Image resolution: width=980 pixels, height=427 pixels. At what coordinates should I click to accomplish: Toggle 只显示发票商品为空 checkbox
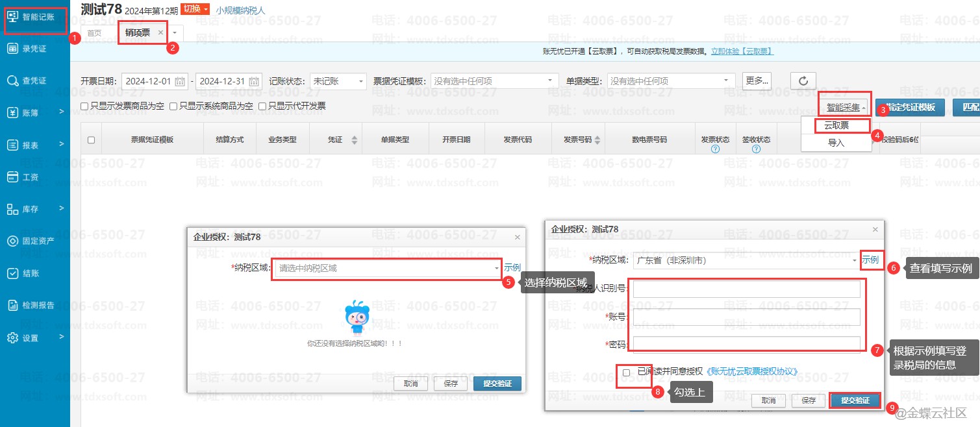(84, 106)
